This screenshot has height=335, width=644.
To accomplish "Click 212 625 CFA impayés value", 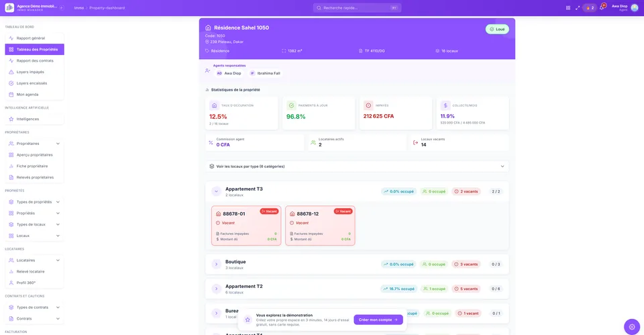I will [378, 116].
